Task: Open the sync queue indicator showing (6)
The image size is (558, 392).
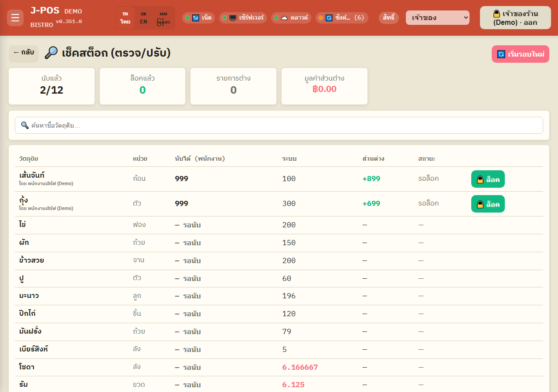Action: [x=342, y=18]
